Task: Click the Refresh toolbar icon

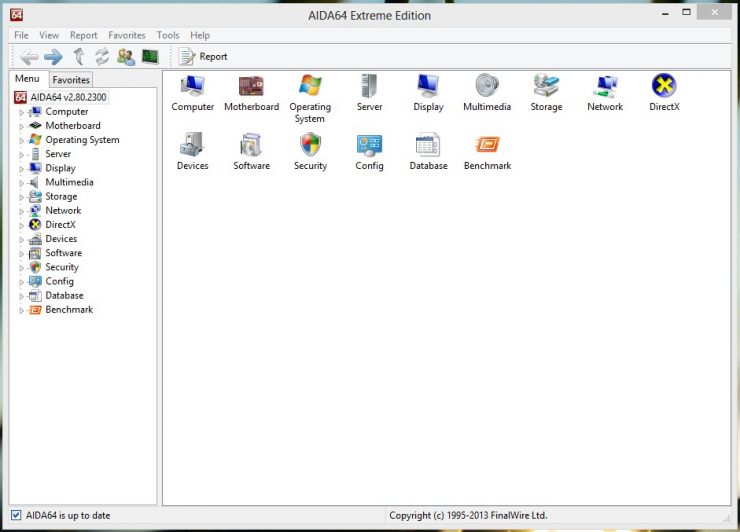Action: click(102, 57)
